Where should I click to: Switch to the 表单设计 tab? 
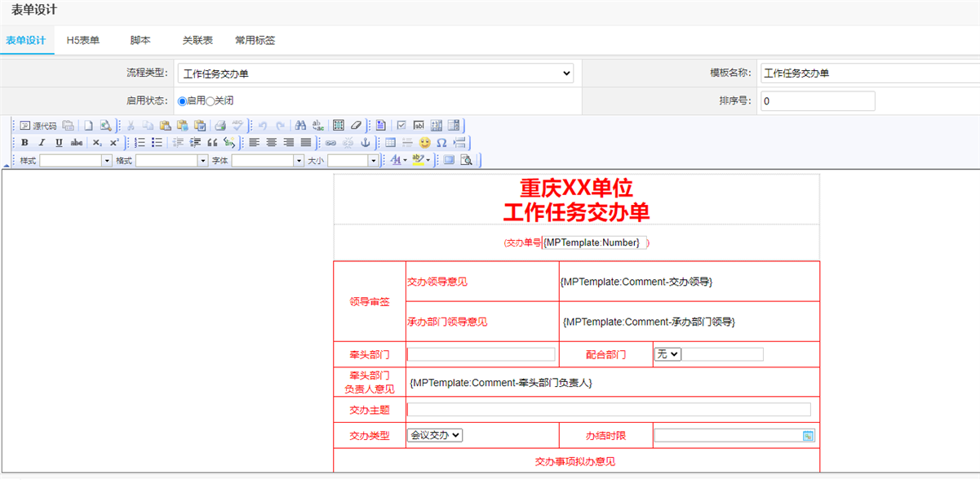(x=25, y=40)
